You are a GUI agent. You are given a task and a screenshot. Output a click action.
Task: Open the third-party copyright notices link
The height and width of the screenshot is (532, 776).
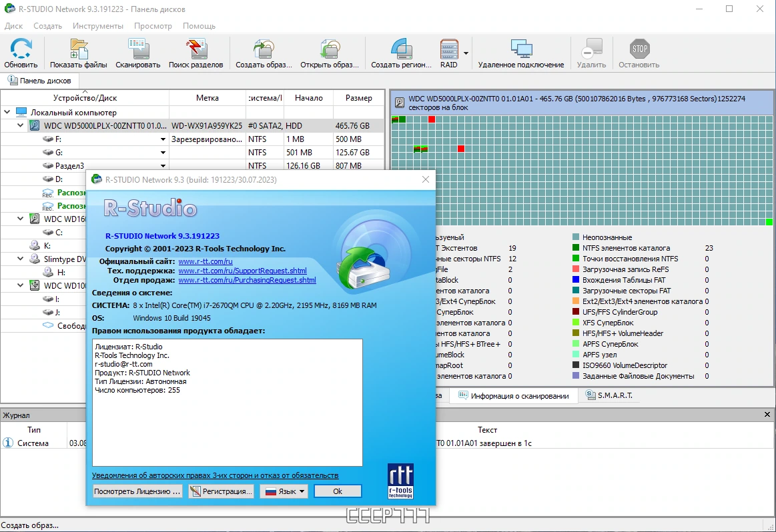216,475
